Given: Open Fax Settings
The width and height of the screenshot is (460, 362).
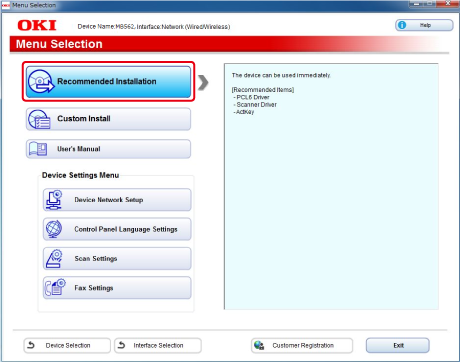Looking at the screenshot, I should (x=117, y=287).
